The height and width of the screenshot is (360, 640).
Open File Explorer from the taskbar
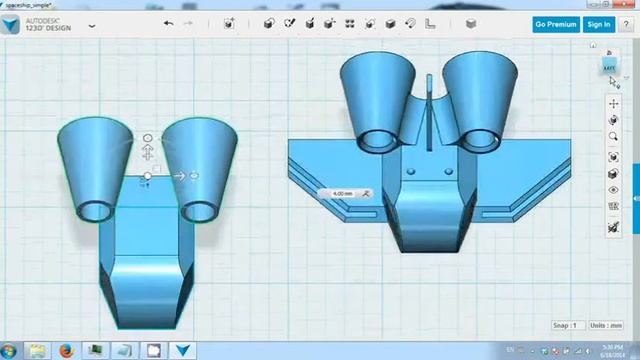coord(37,351)
